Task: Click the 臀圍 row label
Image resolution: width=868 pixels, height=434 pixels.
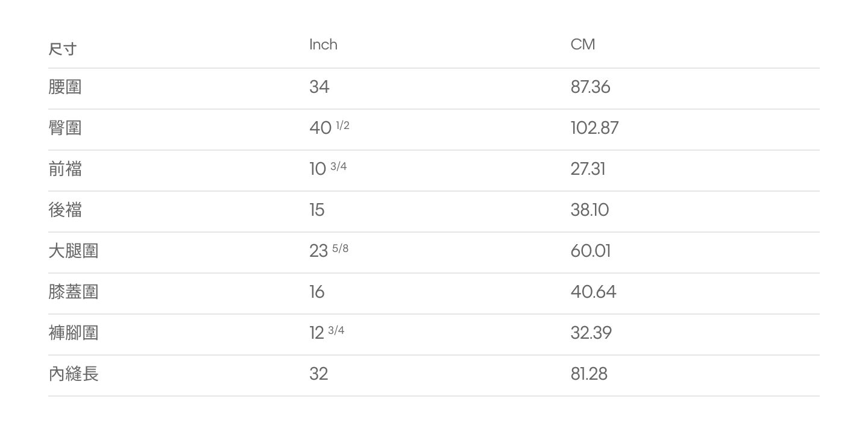Action: tap(65, 128)
